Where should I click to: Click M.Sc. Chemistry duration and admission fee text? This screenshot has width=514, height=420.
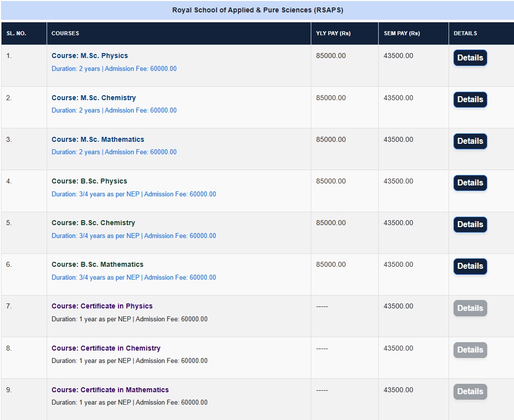[114, 111]
